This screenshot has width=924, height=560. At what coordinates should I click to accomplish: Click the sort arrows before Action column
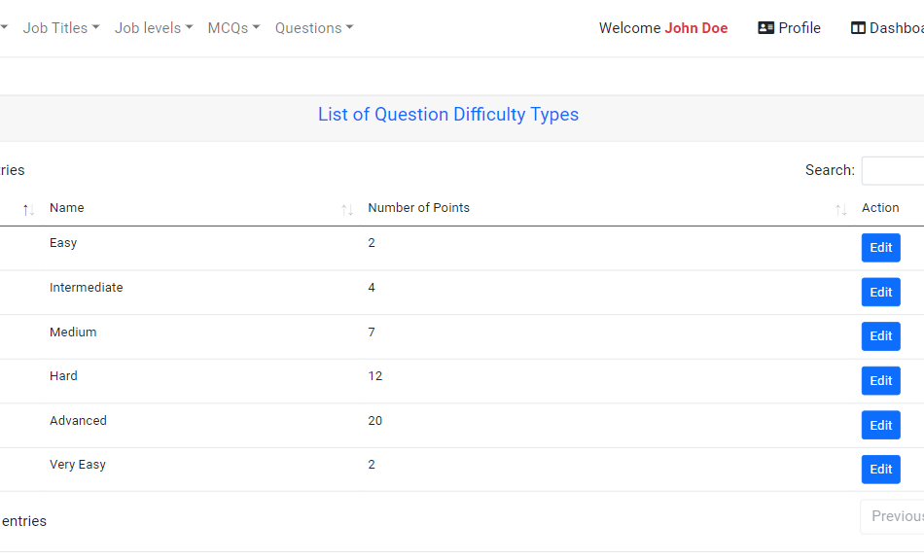840,208
